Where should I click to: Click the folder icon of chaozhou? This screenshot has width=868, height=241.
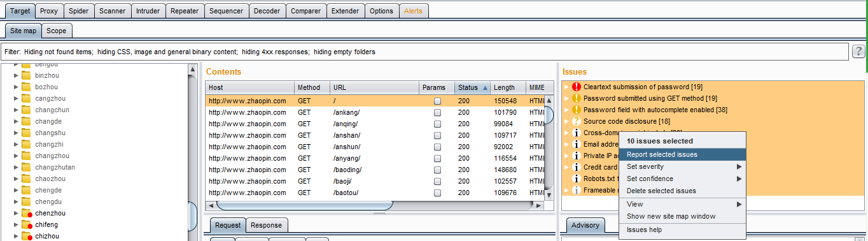click(26, 179)
